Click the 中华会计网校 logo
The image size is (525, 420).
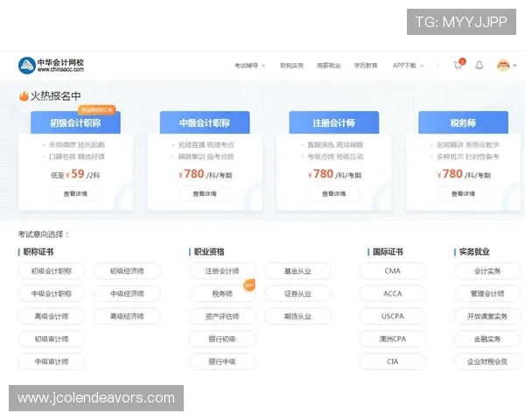pos(51,66)
